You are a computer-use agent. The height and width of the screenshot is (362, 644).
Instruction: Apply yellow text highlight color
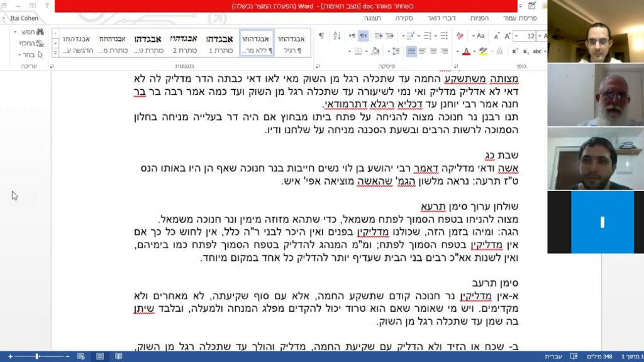(x=484, y=52)
